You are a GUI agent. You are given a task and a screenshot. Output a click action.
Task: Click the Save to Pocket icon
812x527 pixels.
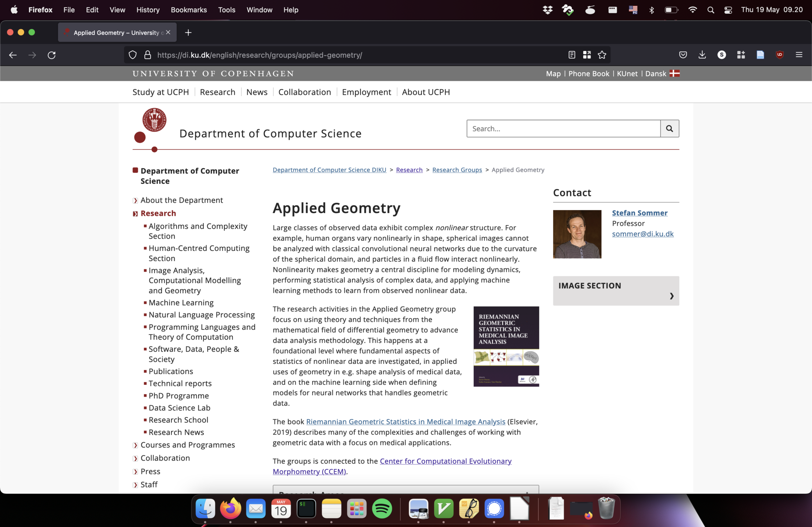point(683,55)
